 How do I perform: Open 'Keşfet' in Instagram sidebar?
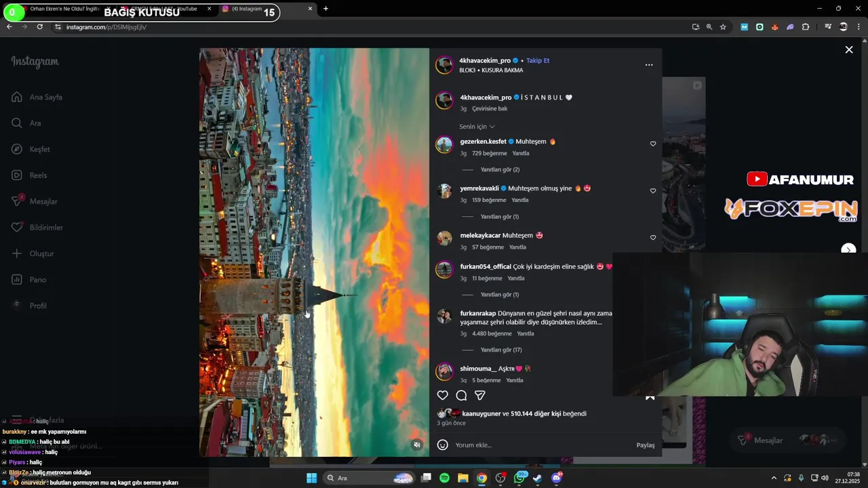tap(31, 149)
